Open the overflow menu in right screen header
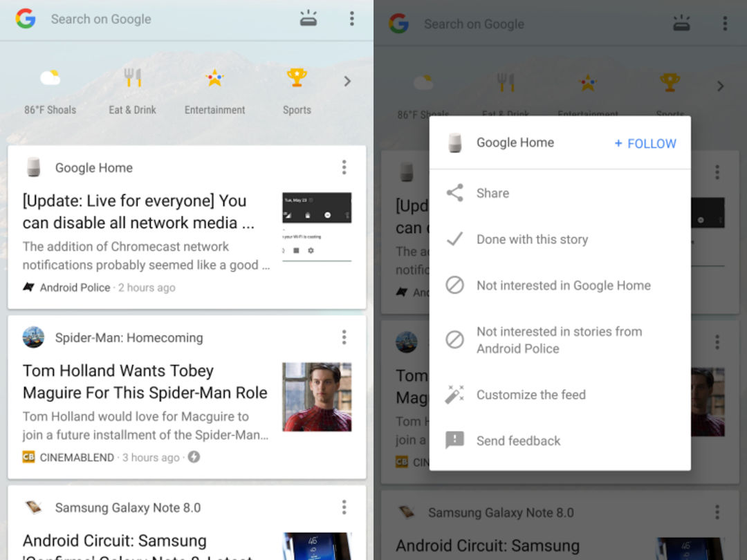 pyautogui.click(x=725, y=24)
